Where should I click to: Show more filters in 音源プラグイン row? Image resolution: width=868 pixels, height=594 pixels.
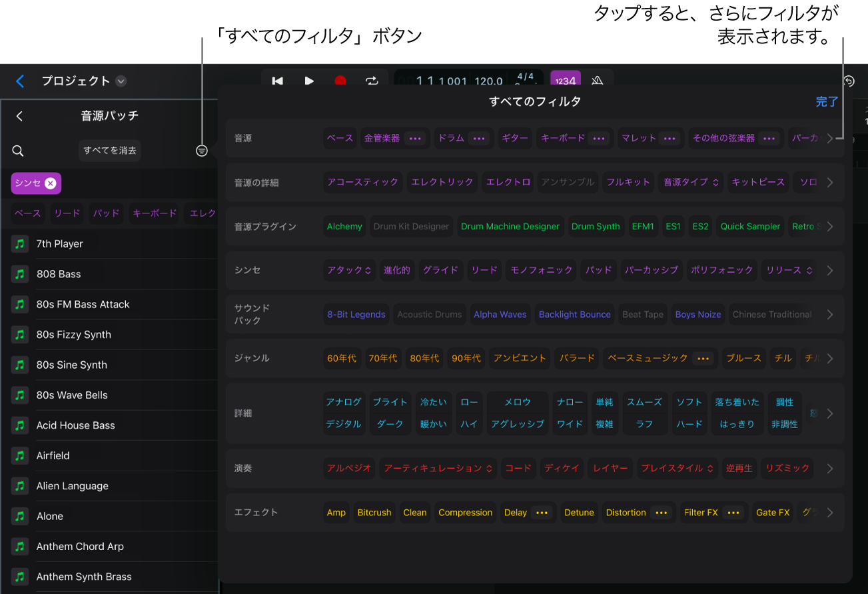830,227
